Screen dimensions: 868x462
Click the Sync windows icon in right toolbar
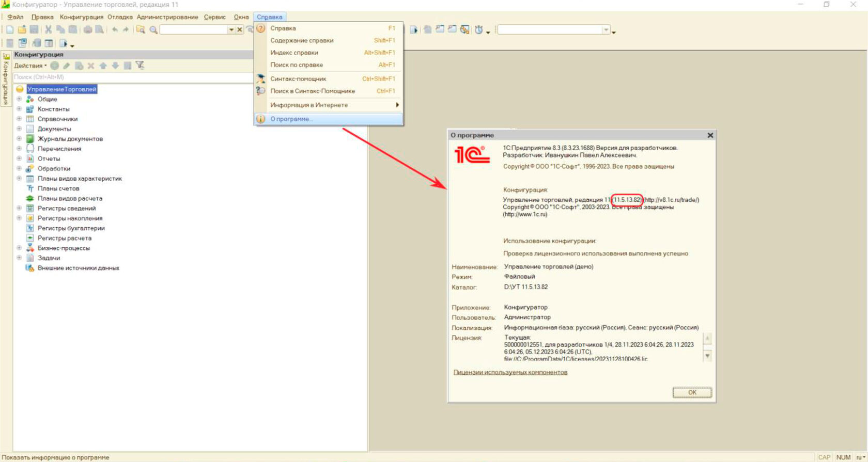coord(465,29)
